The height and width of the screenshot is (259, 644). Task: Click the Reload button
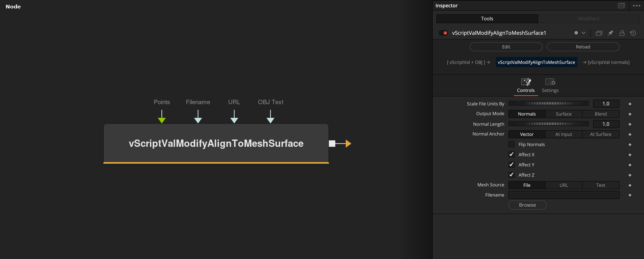pyautogui.click(x=583, y=47)
